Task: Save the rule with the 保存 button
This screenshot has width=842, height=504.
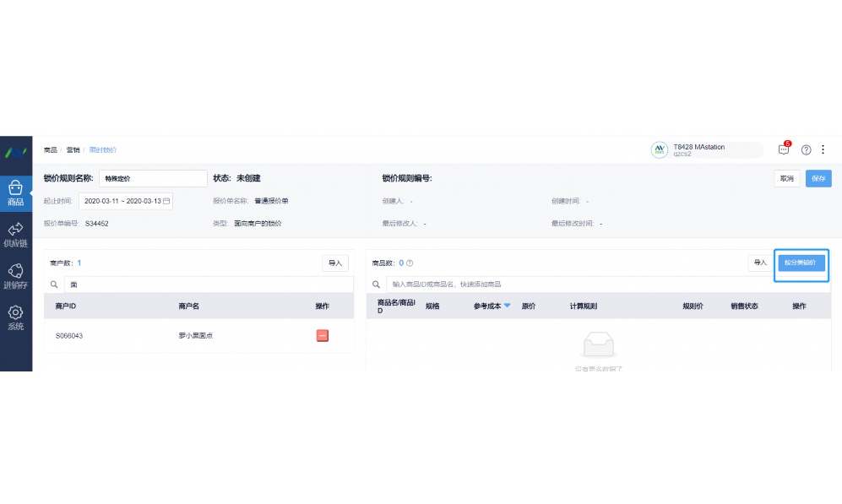Action: (x=818, y=178)
